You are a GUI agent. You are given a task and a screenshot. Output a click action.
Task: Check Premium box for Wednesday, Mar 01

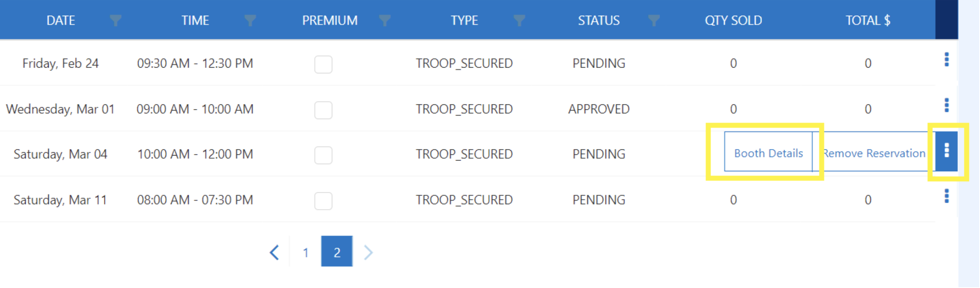pyautogui.click(x=323, y=110)
